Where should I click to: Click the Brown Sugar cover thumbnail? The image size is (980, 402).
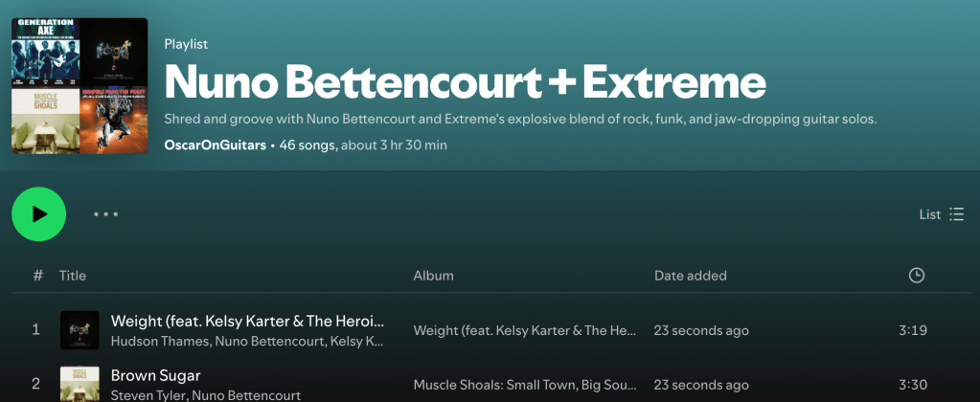coord(80,384)
